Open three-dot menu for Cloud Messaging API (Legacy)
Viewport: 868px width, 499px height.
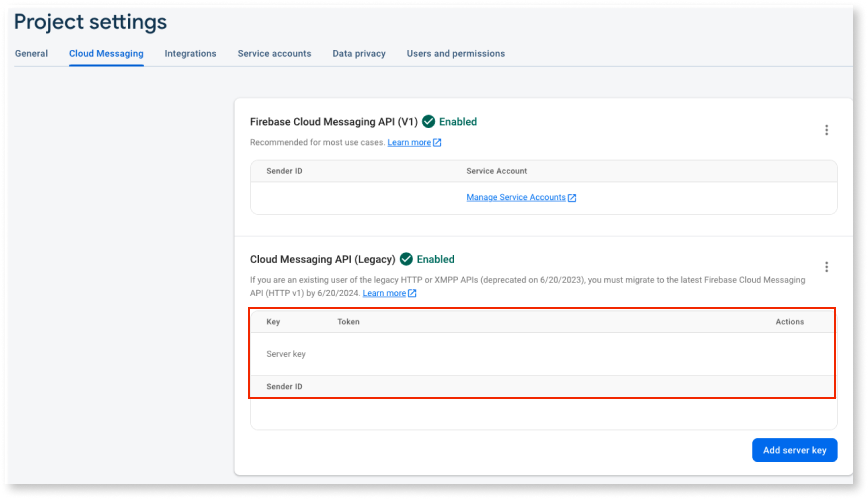[x=826, y=267]
